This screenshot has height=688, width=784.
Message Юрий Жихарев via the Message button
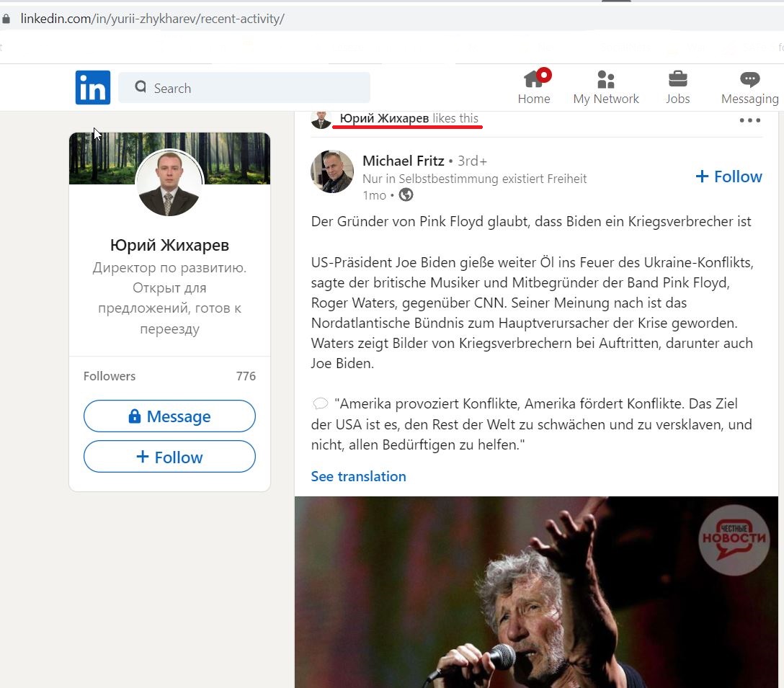[169, 416]
